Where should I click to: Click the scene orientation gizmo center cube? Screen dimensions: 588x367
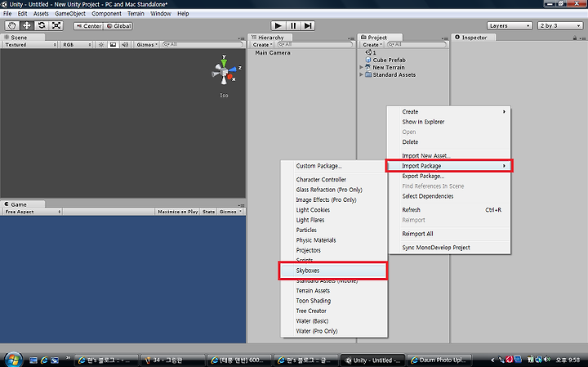[x=224, y=72]
